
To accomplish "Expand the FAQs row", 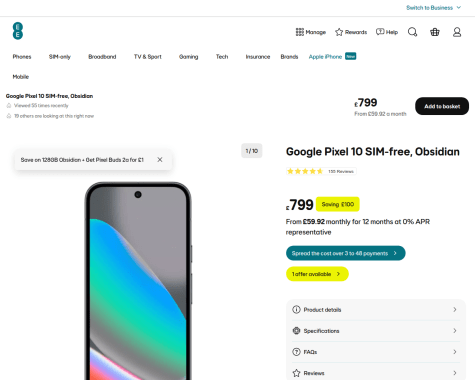I will (376, 352).
